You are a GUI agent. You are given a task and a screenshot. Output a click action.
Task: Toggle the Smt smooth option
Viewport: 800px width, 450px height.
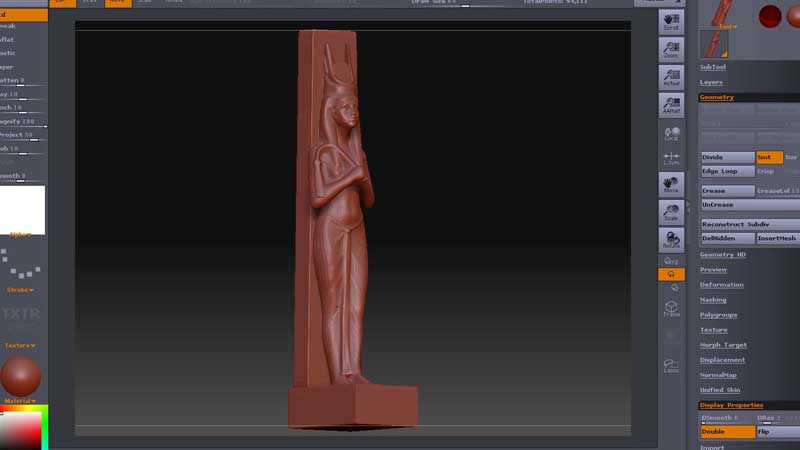[x=769, y=157]
